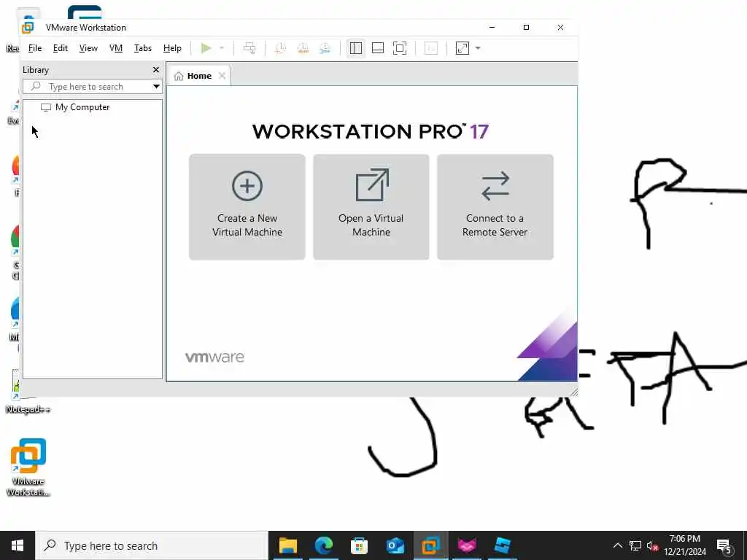Close the Library panel
747x560 pixels.
pyautogui.click(x=156, y=70)
